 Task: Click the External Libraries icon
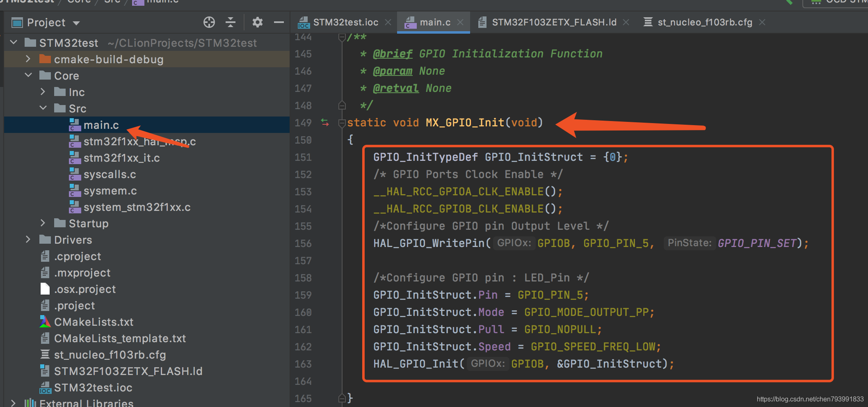[x=30, y=403]
